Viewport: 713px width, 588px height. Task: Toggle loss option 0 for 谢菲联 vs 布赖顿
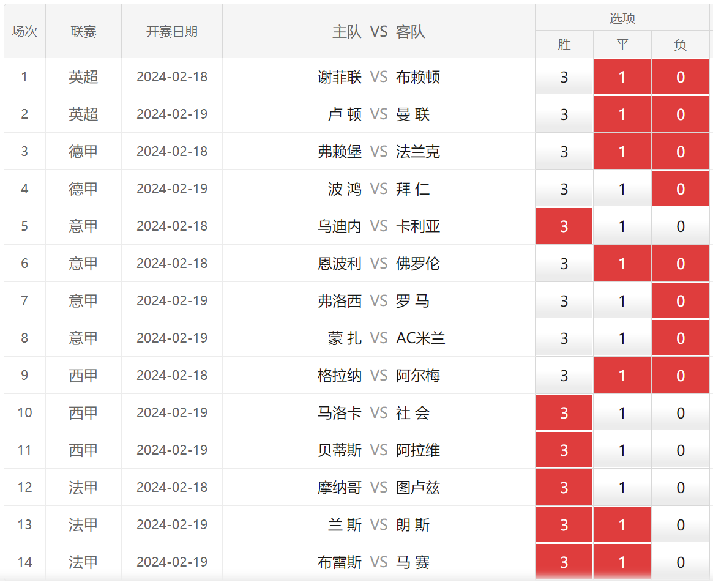(681, 77)
